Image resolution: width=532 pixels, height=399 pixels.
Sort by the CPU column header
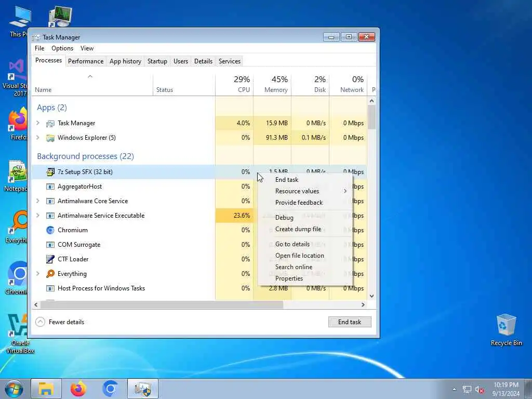click(234, 84)
